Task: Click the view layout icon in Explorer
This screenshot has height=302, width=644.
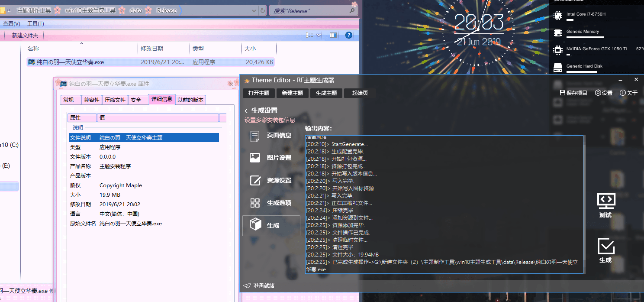Action: pos(309,35)
